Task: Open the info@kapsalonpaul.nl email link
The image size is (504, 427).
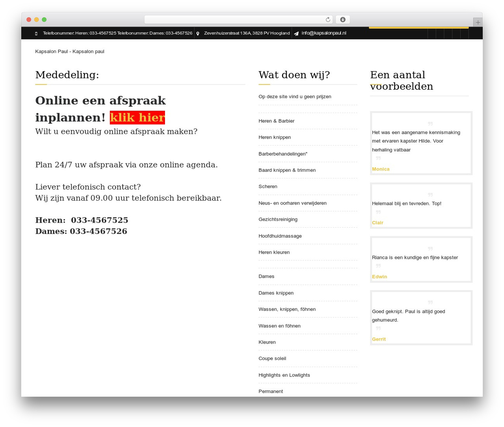Action: click(324, 33)
